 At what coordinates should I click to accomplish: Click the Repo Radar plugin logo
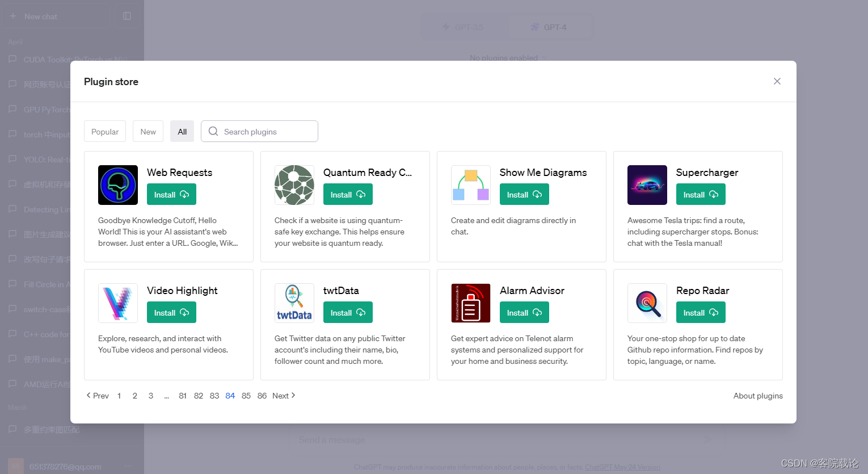(647, 303)
